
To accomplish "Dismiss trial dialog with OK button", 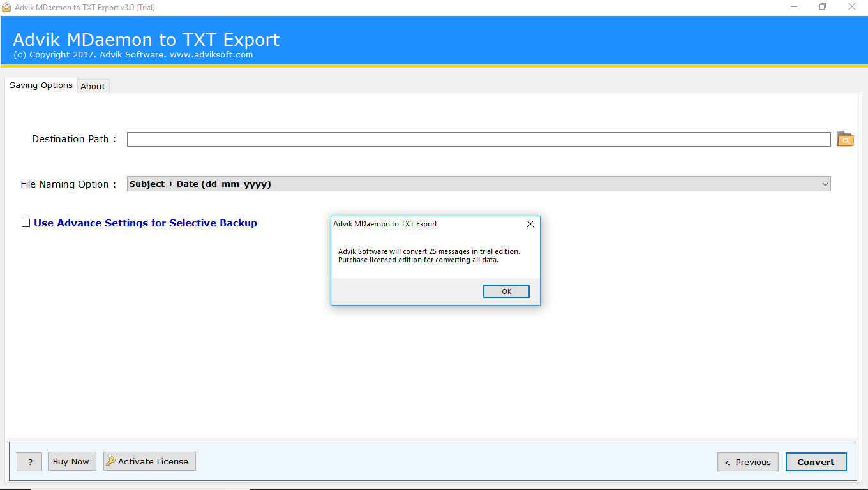I will point(506,291).
